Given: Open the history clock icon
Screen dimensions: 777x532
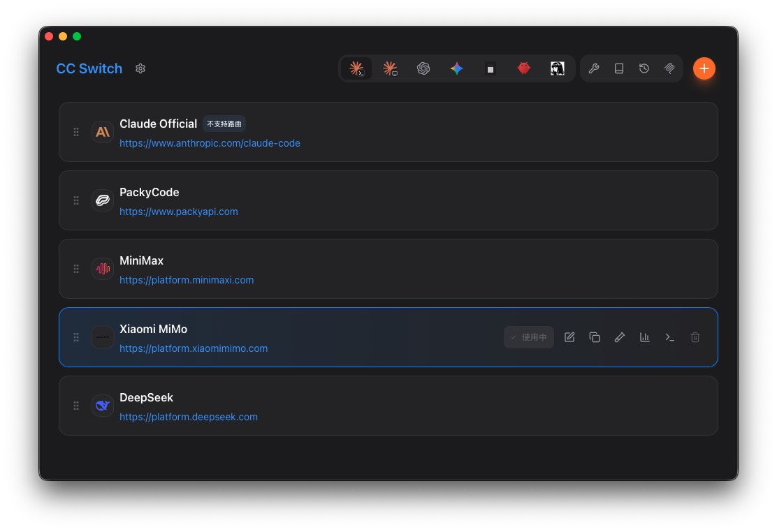Looking at the screenshot, I should click(644, 68).
